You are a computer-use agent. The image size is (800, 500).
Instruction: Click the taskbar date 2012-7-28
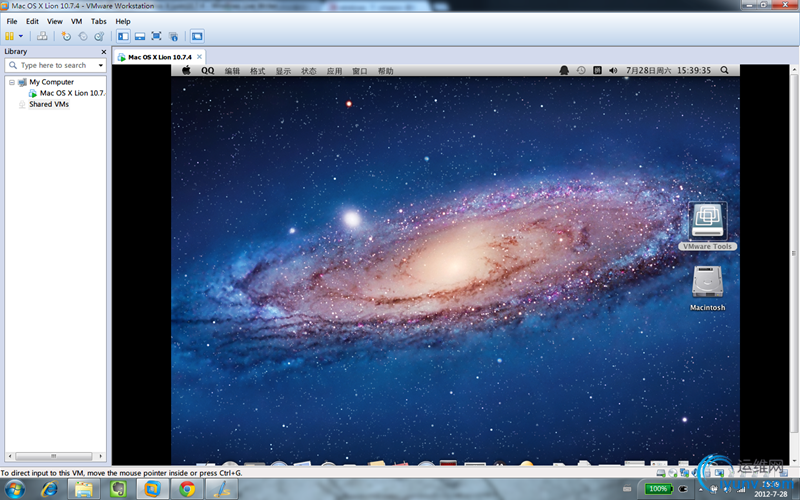click(770, 494)
